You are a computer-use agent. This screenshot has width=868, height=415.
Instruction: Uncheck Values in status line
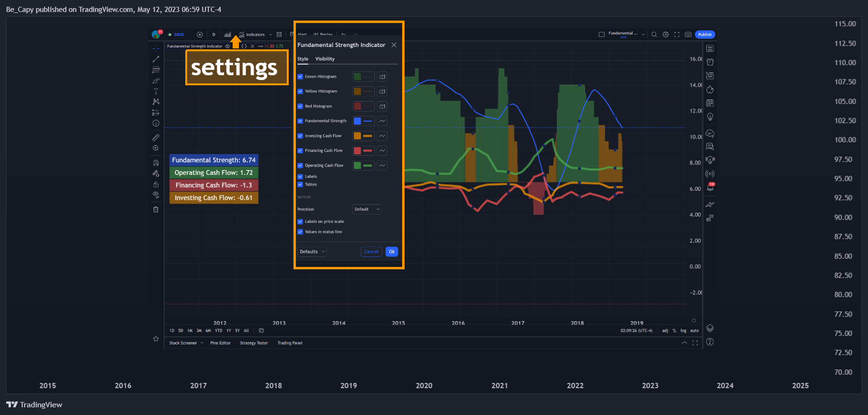coord(300,232)
